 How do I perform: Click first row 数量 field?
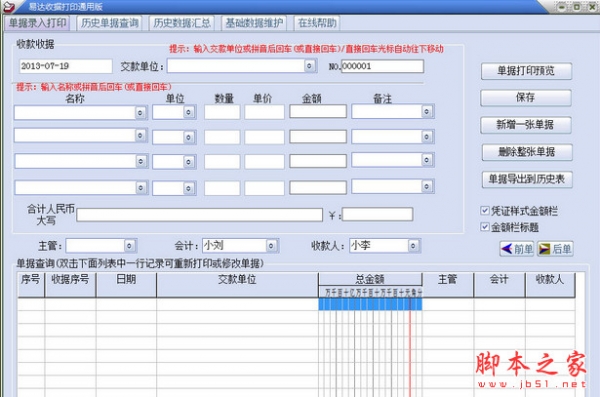(x=222, y=112)
